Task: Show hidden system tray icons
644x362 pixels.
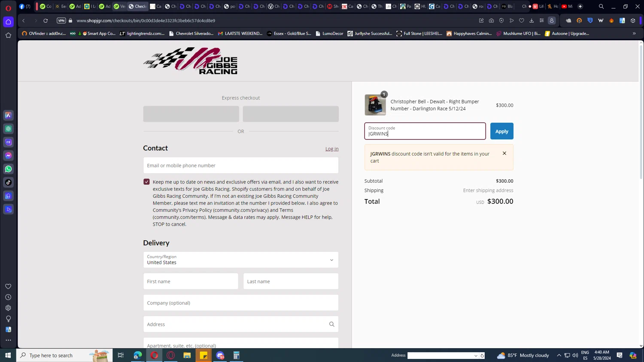Action: [x=559, y=355]
